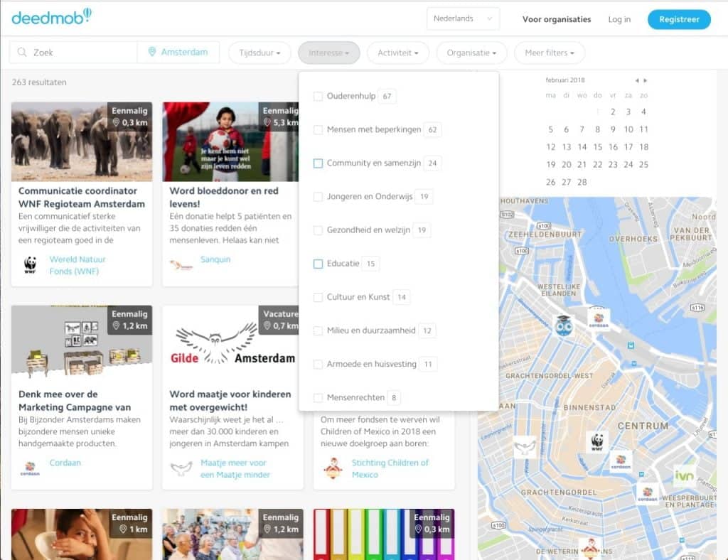Click the Cordaan marker near Westelijke Eilanden

(x=599, y=319)
